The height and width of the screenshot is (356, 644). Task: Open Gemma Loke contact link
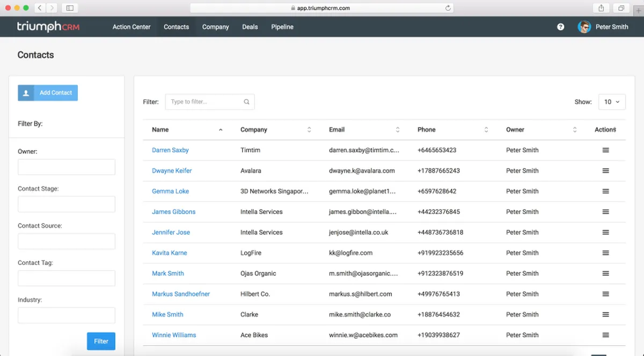pos(170,191)
